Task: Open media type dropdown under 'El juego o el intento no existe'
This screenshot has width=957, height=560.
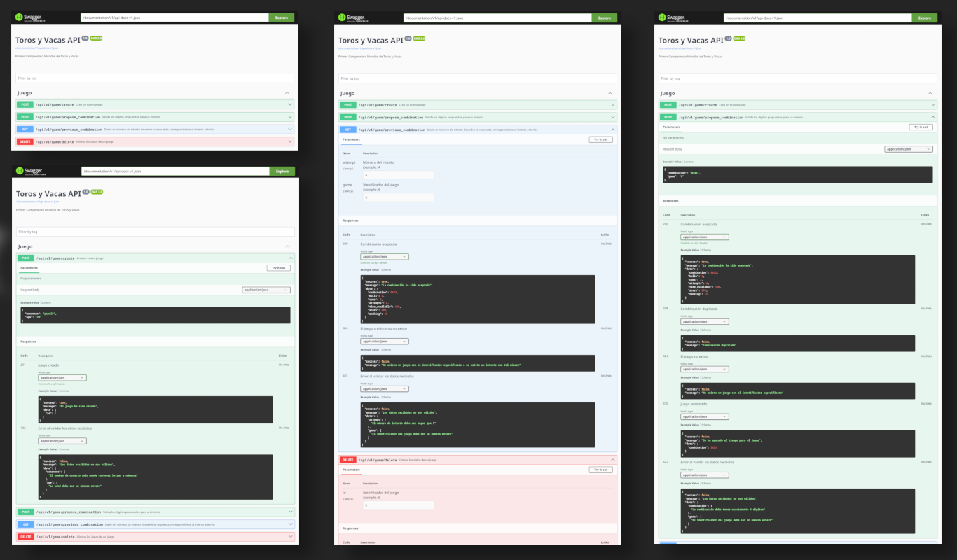Action: coord(384,341)
